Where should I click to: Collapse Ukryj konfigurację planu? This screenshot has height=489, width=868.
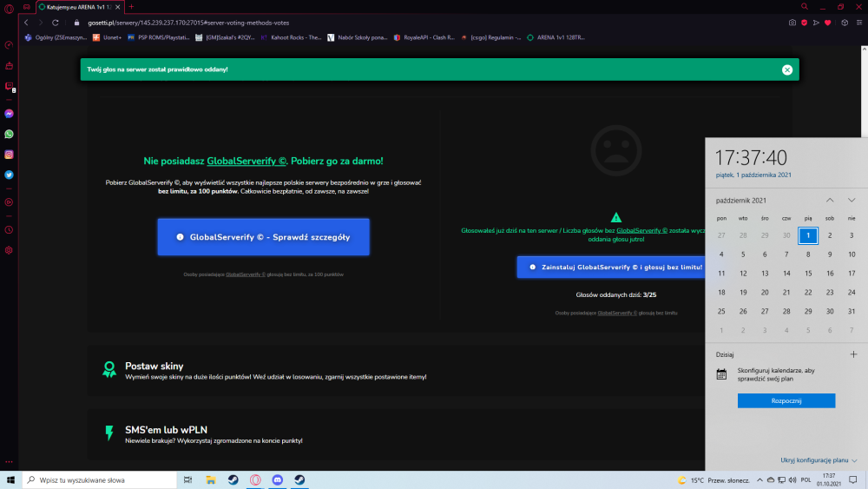coord(819,460)
